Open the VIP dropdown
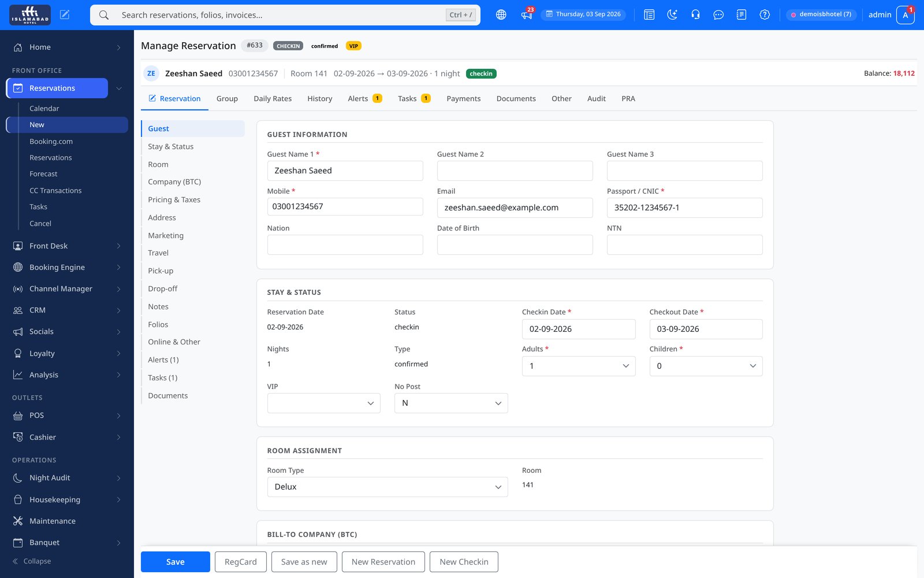The width and height of the screenshot is (924, 578). (x=324, y=403)
